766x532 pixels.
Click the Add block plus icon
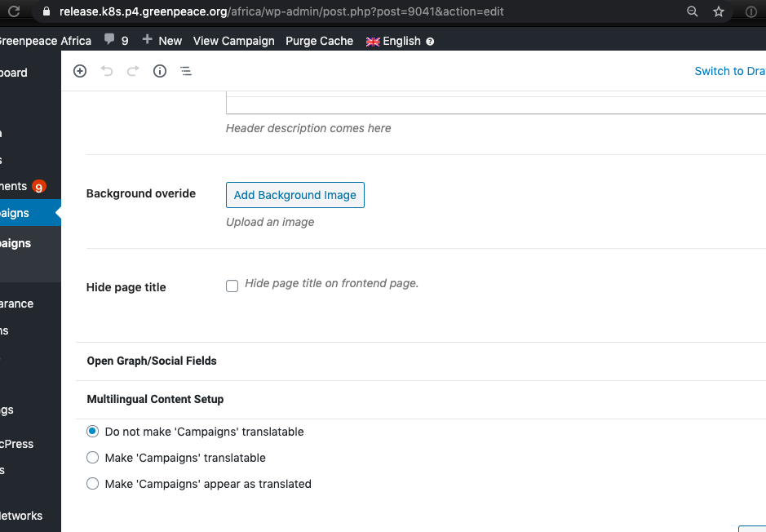click(80, 71)
